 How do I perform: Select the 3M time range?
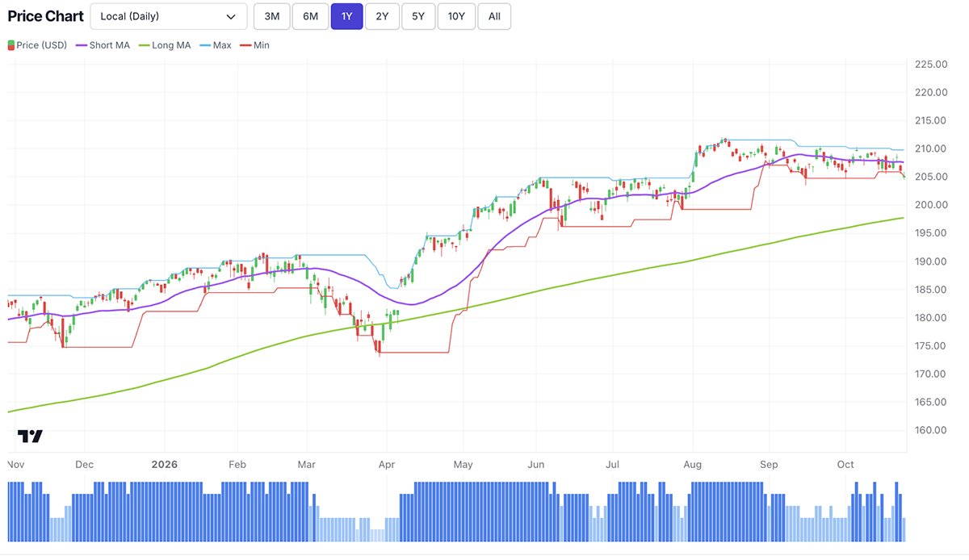tap(272, 16)
